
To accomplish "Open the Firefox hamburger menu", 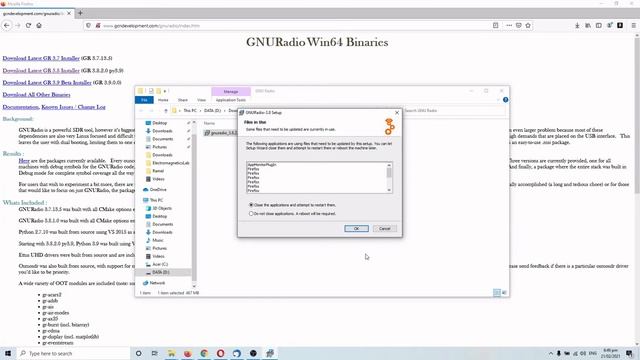I will (x=633, y=25).
